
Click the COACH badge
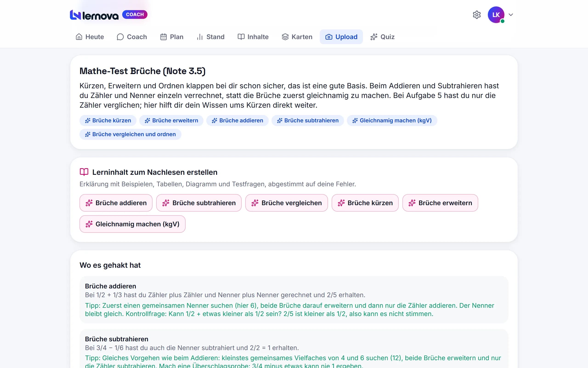(135, 14)
